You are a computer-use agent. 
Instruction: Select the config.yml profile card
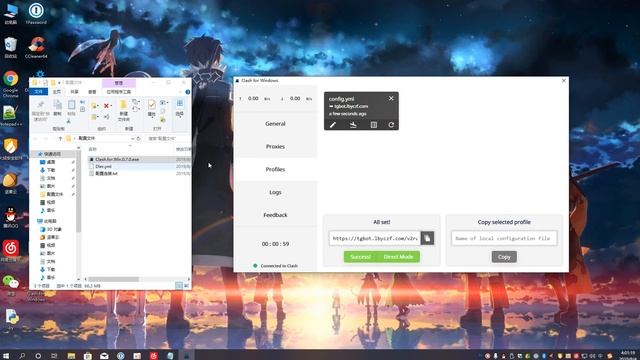click(x=361, y=111)
